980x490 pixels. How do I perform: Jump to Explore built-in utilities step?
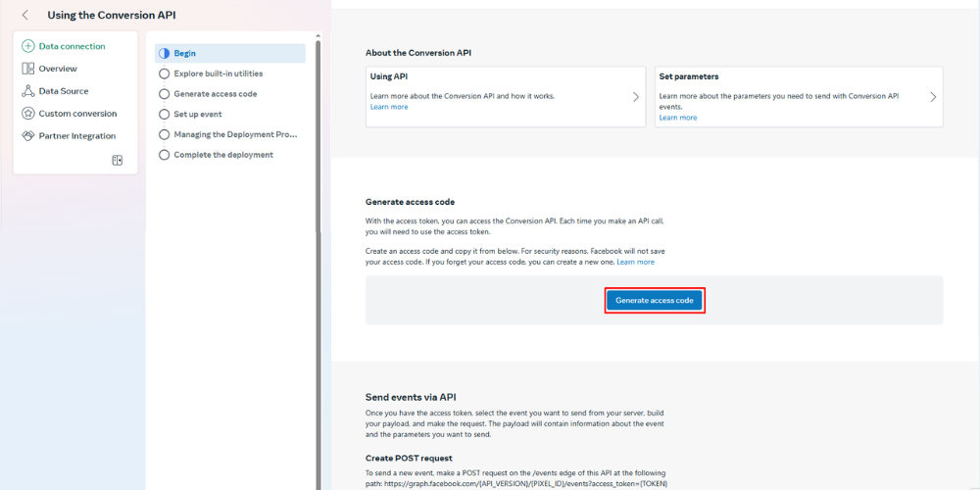[x=219, y=73]
